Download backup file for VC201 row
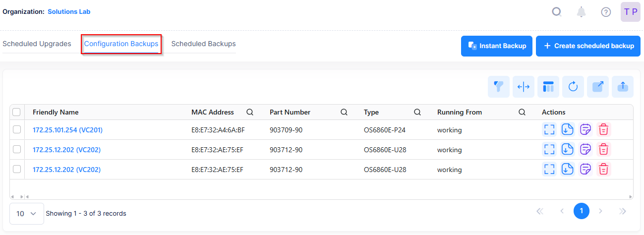This screenshot has height=235, width=644. click(567, 130)
